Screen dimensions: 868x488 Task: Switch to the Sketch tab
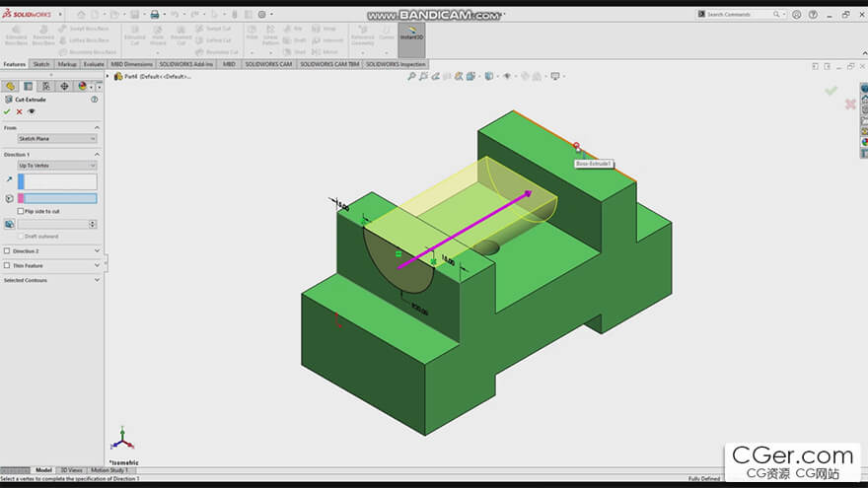coord(40,64)
